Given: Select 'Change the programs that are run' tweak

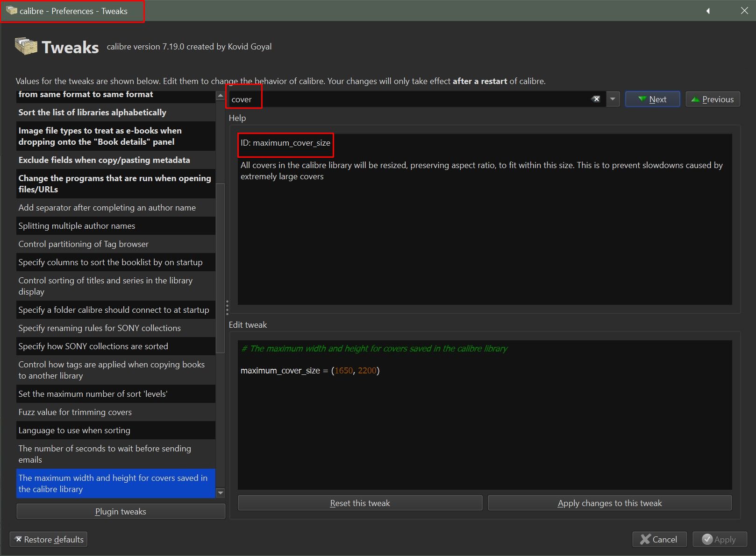Looking at the screenshot, I should pyautogui.click(x=116, y=183).
